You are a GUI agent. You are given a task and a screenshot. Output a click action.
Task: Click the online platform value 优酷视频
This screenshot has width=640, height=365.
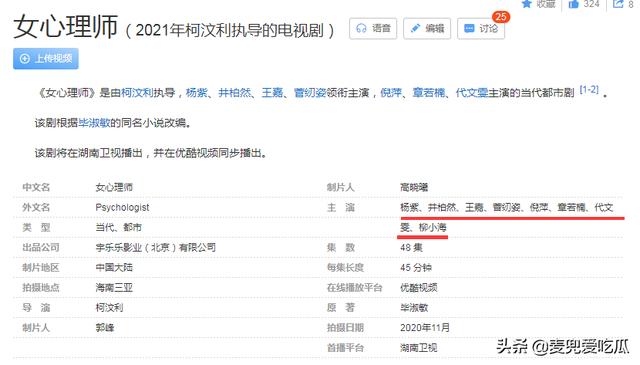point(418,287)
